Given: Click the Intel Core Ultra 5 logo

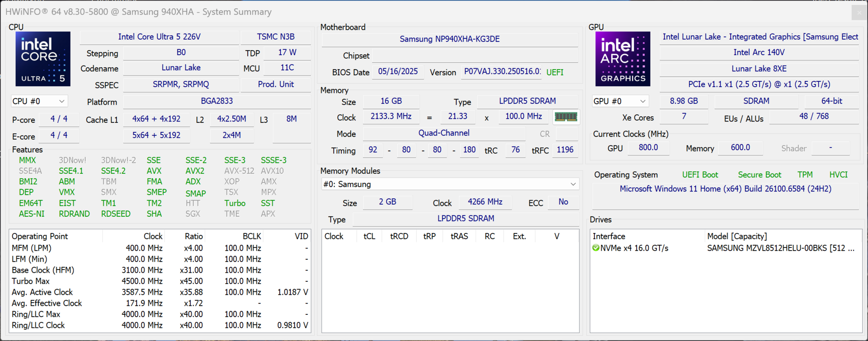Looking at the screenshot, I should coord(43,59).
